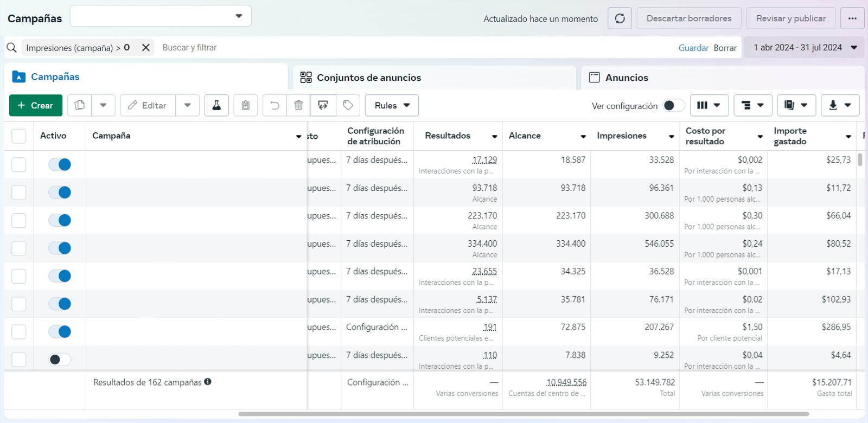Click the toolbar icon left of the tag
Viewport: 868px width, 423px height.
click(323, 105)
